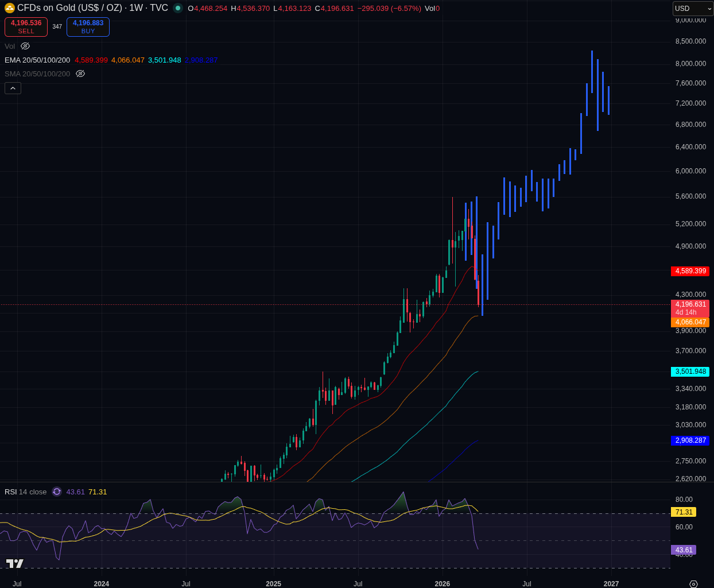Click the gold bar symbol logo icon
Screen dimensions: 714x588
(10, 8)
